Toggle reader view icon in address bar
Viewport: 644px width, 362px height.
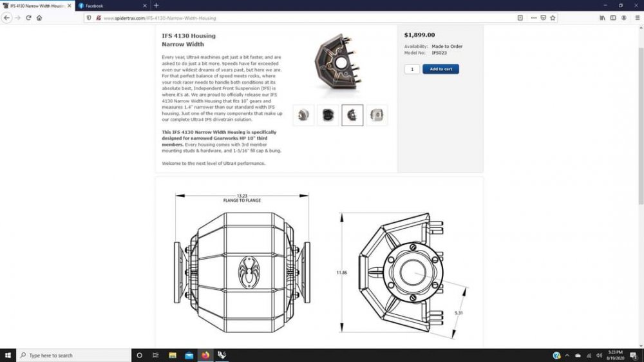520,18
